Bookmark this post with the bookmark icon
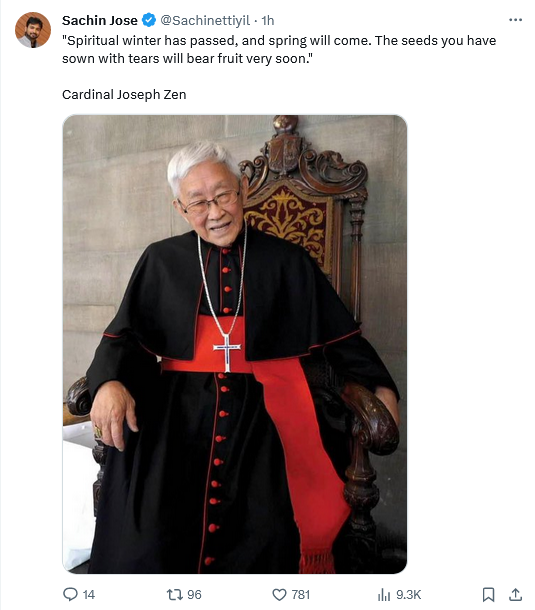The width and height of the screenshot is (535, 610). click(488, 594)
